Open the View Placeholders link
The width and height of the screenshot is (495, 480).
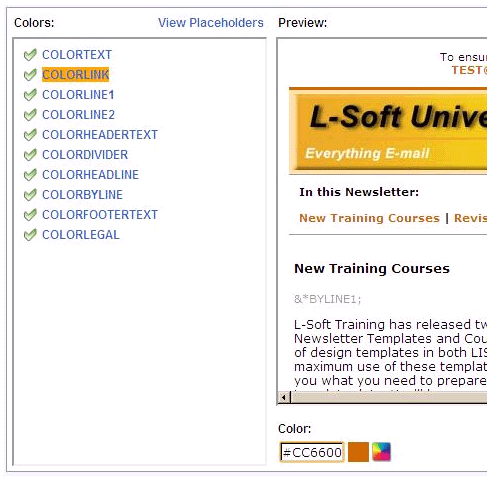[x=211, y=23]
